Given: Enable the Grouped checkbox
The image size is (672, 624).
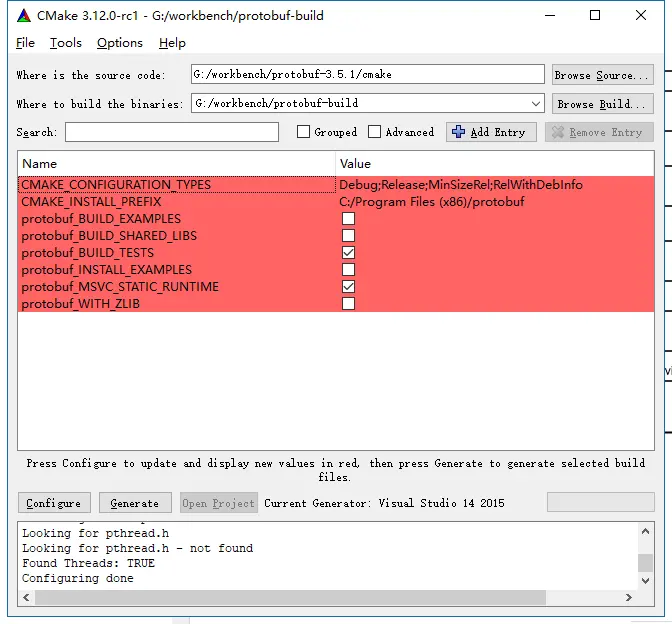Looking at the screenshot, I should 303,132.
